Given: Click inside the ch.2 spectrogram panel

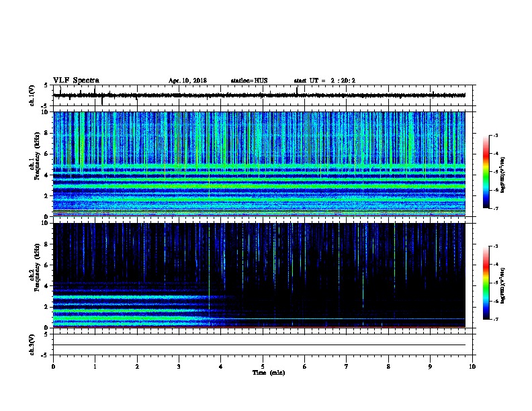Looking at the screenshot, I should click(x=259, y=275).
